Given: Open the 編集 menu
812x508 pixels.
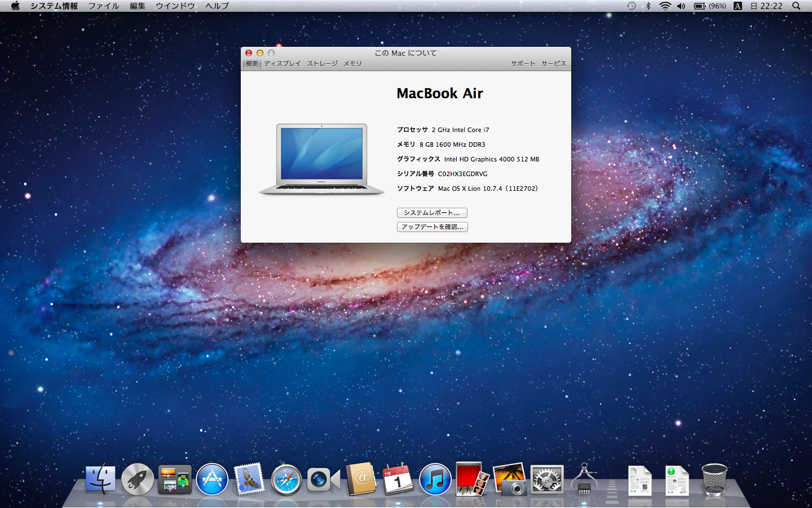Looking at the screenshot, I should (x=138, y=6).
